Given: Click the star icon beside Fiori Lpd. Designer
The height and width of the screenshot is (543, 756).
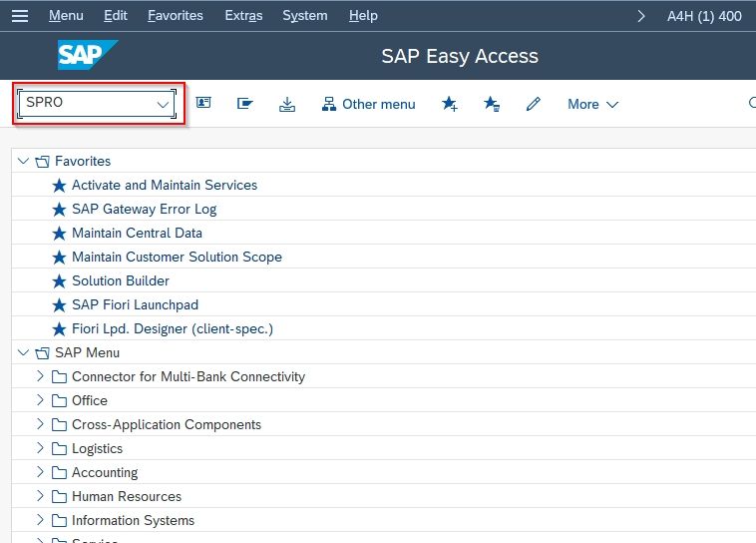Looking at the screenshot, I should [59, 329].
